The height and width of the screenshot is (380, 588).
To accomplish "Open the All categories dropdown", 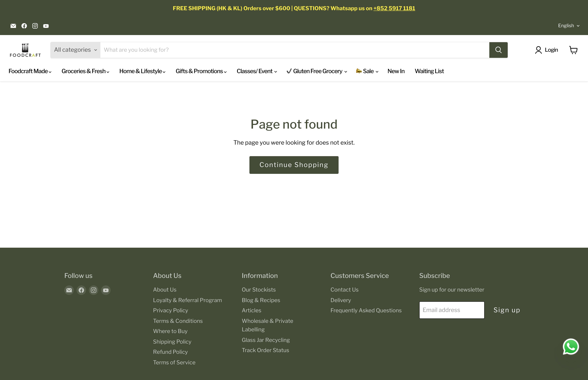I will coord(75,50).
